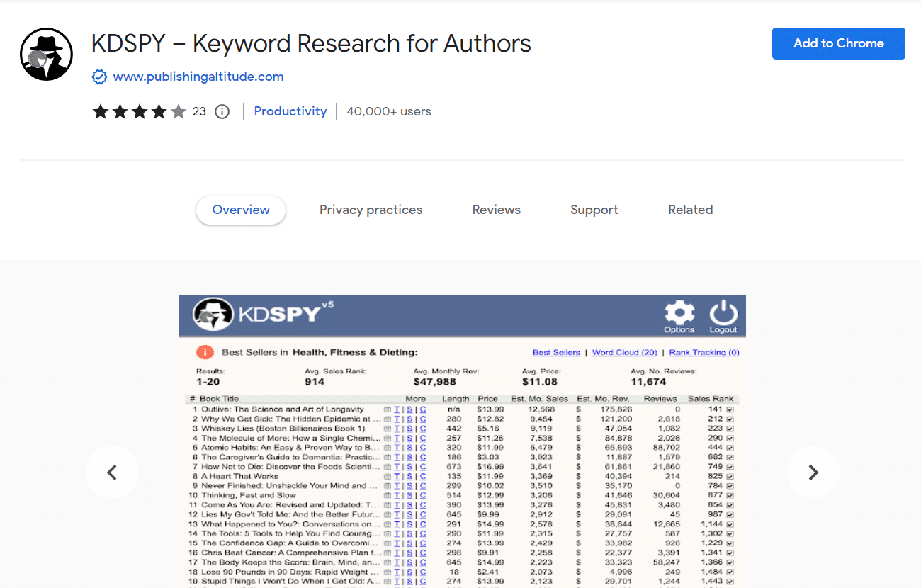Open the Support tab
Image resolution: width=921 pixels, height=588 pixels.
594,210
